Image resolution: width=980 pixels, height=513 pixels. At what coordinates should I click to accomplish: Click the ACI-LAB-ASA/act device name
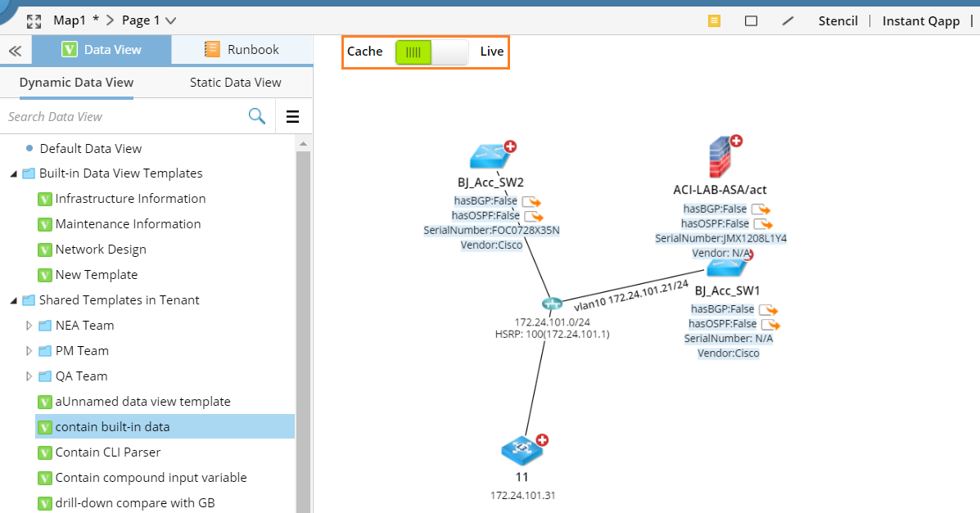point(720,190)
